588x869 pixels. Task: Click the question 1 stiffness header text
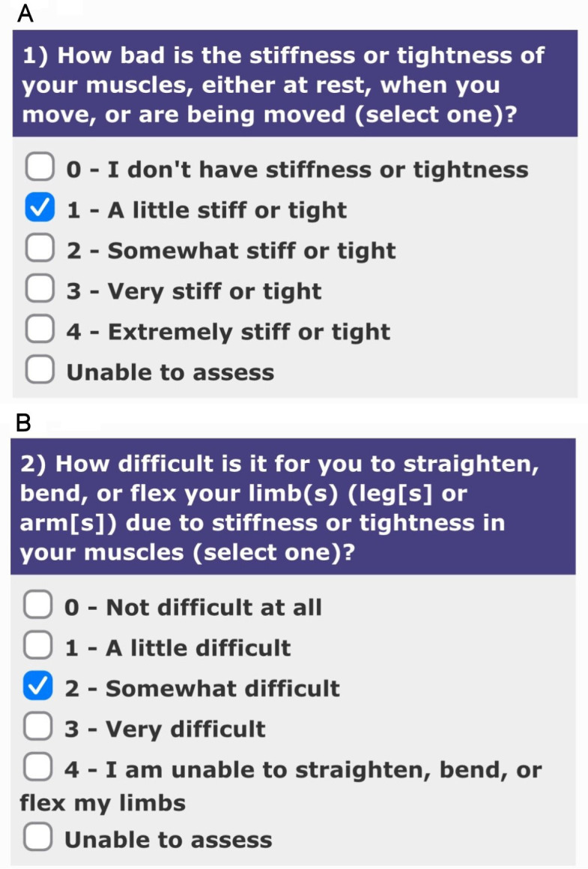point(283,85)
